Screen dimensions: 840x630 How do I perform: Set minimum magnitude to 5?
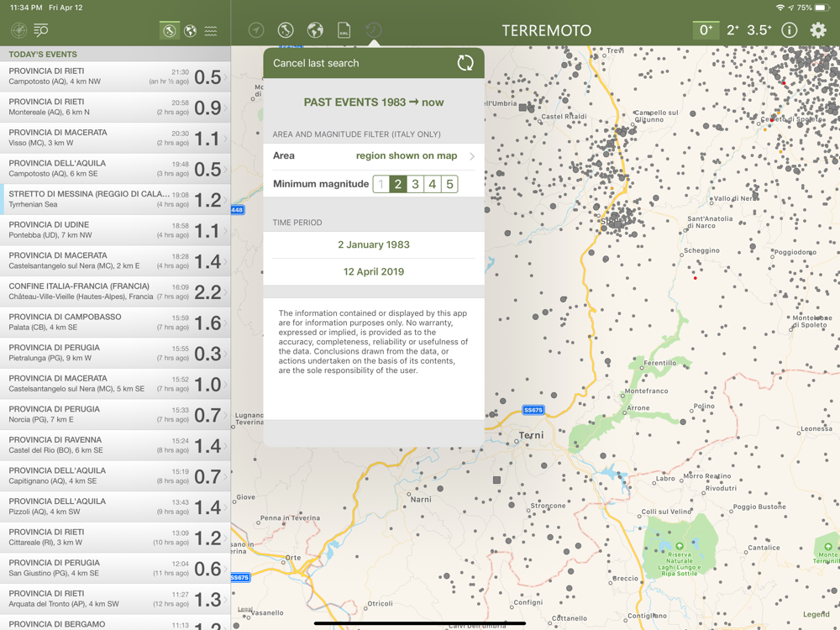pos(449,184)
